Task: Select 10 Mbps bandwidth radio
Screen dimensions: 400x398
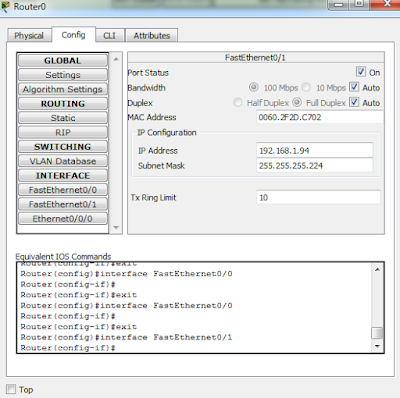Action: coord(306,87)
